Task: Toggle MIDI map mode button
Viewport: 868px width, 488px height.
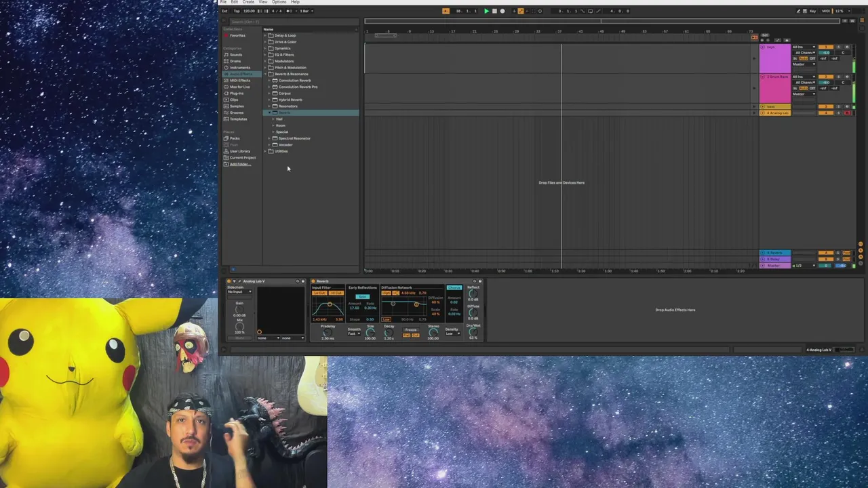Action: 826,11
